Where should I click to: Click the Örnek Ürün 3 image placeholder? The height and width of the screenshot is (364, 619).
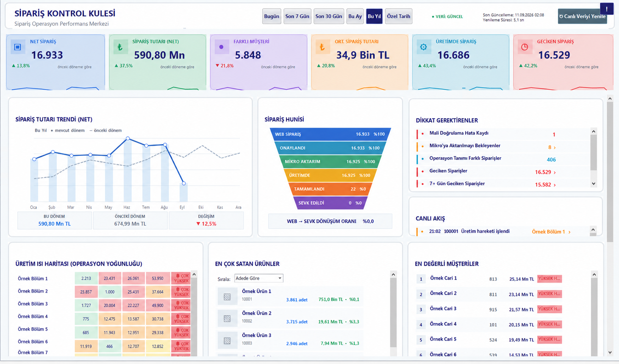tap(227, 341)
